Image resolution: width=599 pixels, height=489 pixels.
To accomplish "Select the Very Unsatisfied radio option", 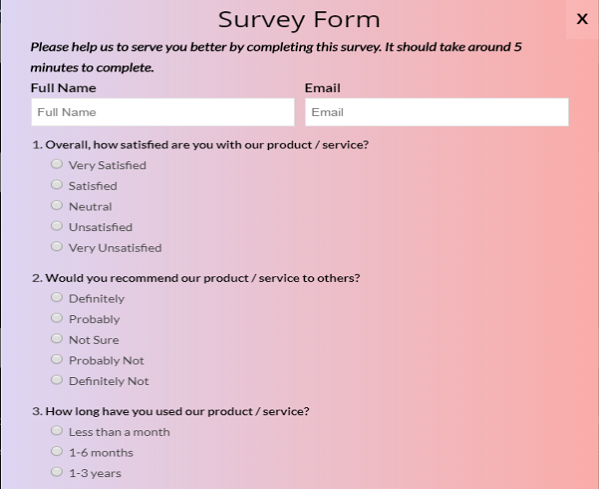I will 57,246.
